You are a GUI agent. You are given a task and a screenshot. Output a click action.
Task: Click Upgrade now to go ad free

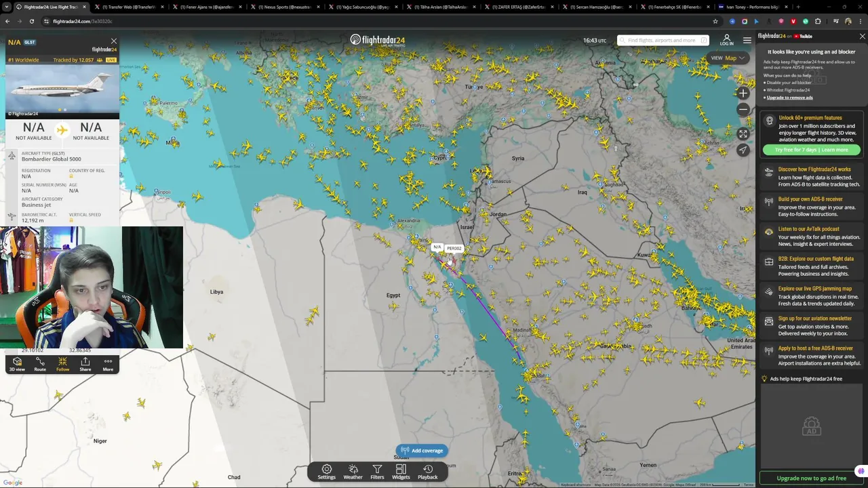[811, 478]
